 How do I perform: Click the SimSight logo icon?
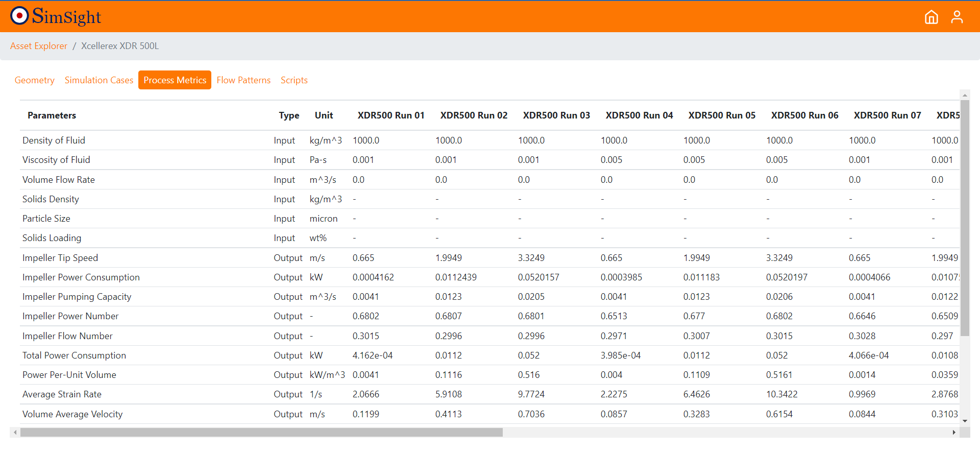tap(19, 16)
